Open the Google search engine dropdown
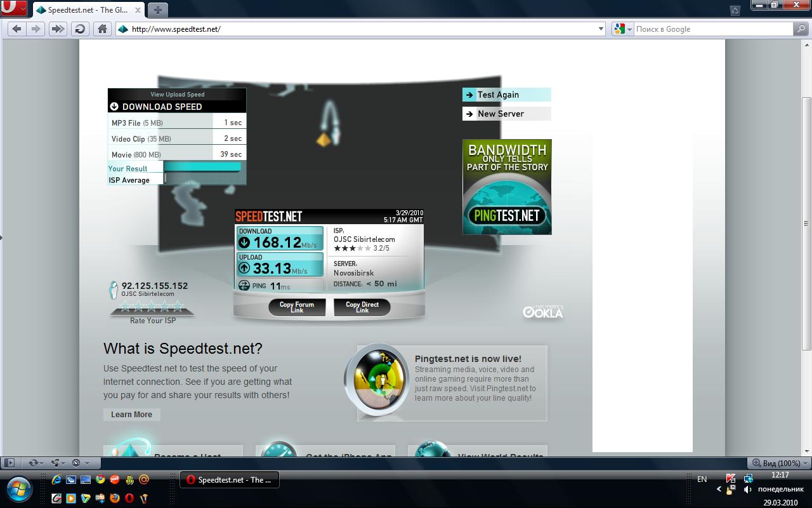The image size is (812, 508). [623, 29]
